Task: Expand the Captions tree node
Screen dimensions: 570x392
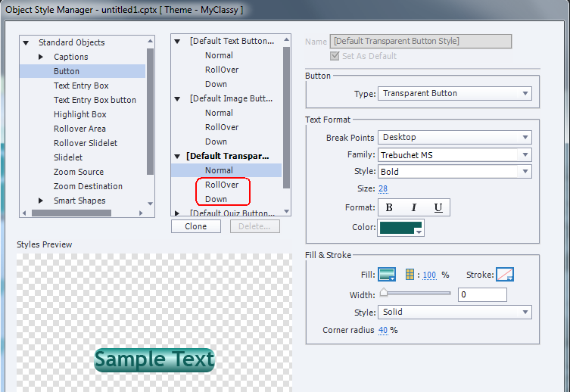Action: coord(41,57)
